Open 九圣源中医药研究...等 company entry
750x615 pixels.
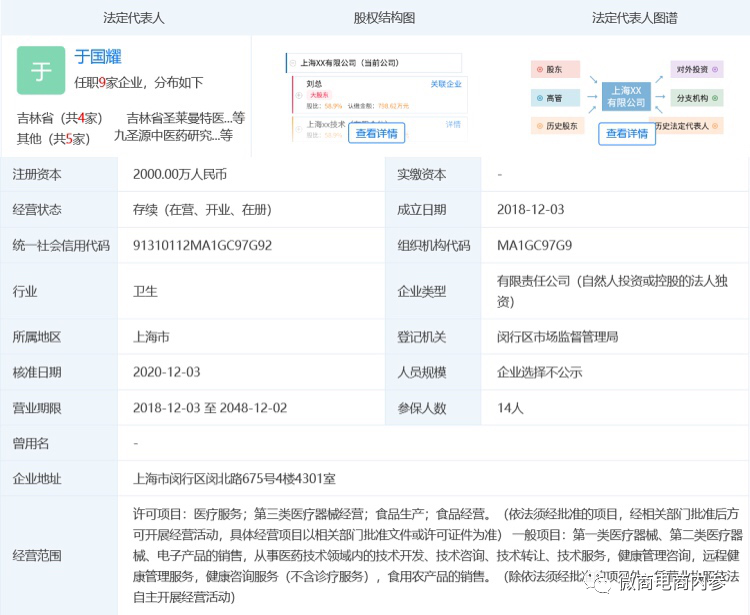click(173, 136)
